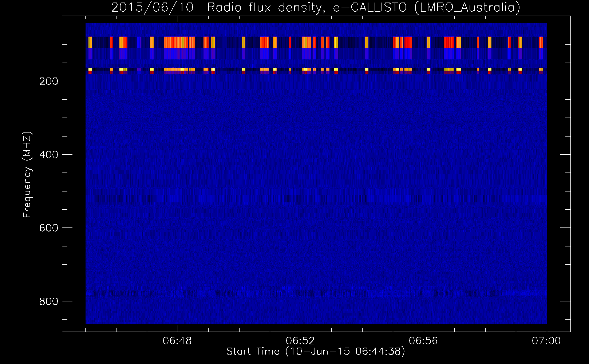Click the 06:56 time axis label
589x364 pixels.
423,341
